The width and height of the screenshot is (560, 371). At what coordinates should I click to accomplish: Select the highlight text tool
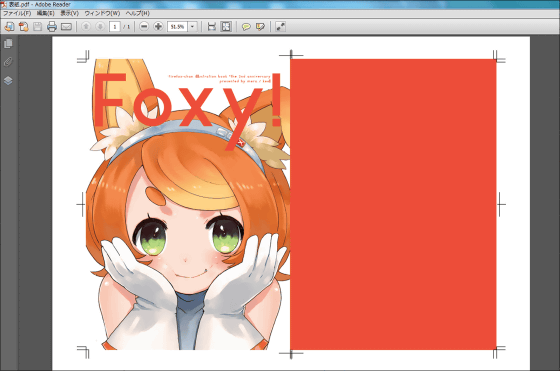(260, 27)
